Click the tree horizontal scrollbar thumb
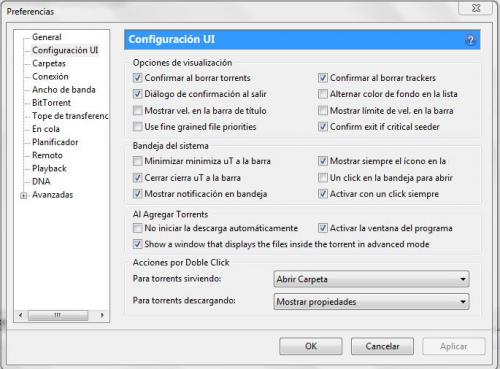The width and height of the screenshot is (500, 369). click(x=58, y=315)
